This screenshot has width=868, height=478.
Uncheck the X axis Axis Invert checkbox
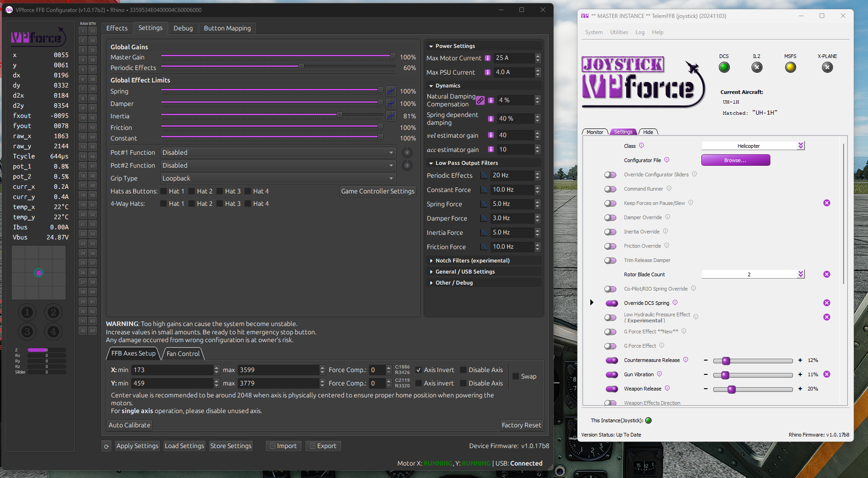(419, 370)
